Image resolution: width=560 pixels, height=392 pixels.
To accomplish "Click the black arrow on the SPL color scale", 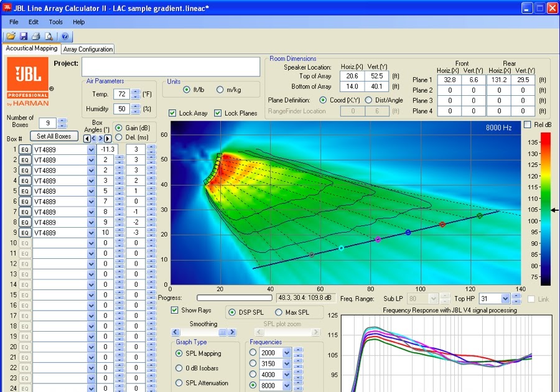I will pos(554,210).
